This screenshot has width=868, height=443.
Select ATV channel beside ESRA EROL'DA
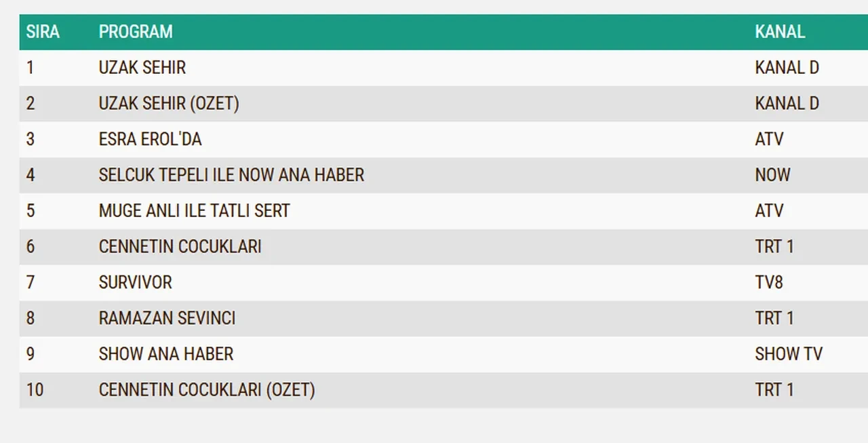769,139
